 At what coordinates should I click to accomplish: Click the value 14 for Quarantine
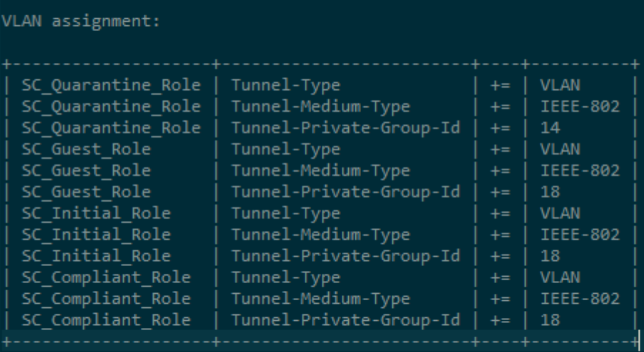coord(550,128)
